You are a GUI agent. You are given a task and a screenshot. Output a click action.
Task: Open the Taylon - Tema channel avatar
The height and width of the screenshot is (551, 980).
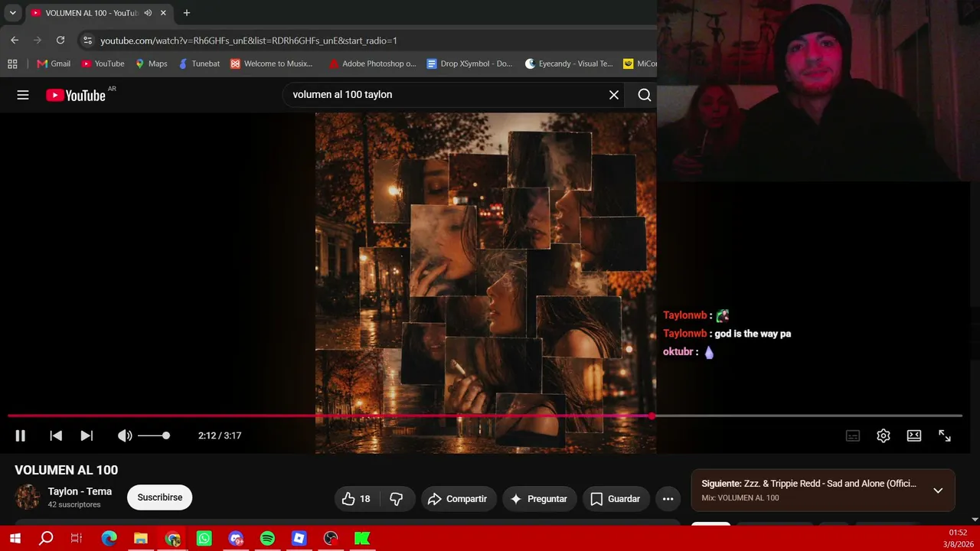[28, 497]
